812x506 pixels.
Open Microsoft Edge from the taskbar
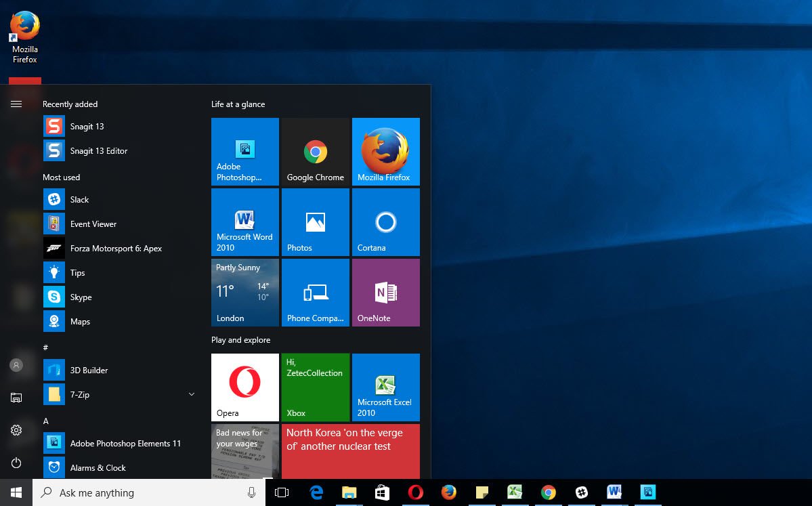pos(316,492)
